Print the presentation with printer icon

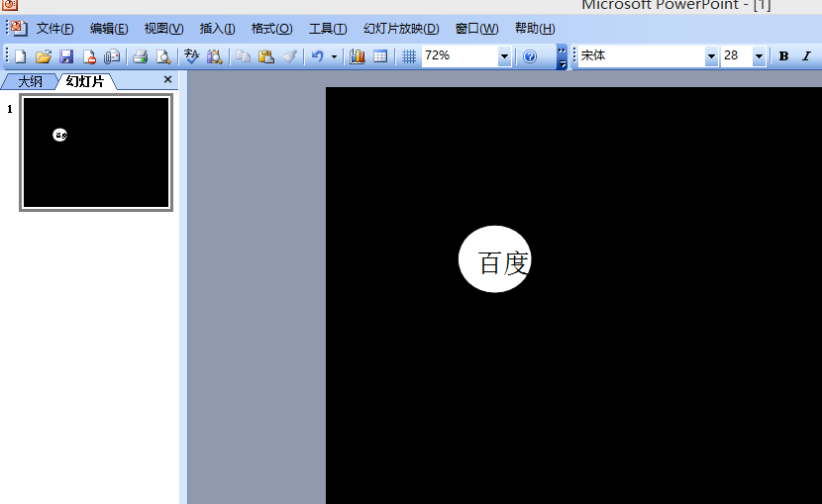140,56
